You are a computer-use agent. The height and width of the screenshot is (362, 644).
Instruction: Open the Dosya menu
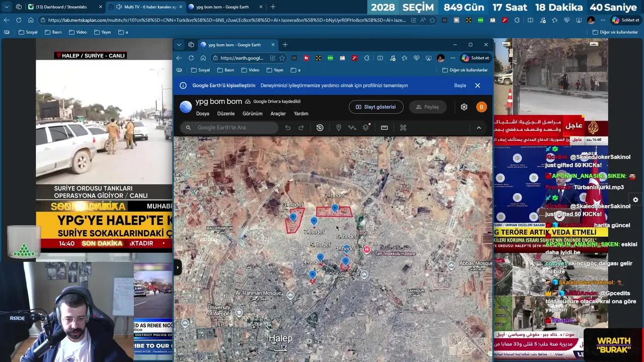coord(203,114)
